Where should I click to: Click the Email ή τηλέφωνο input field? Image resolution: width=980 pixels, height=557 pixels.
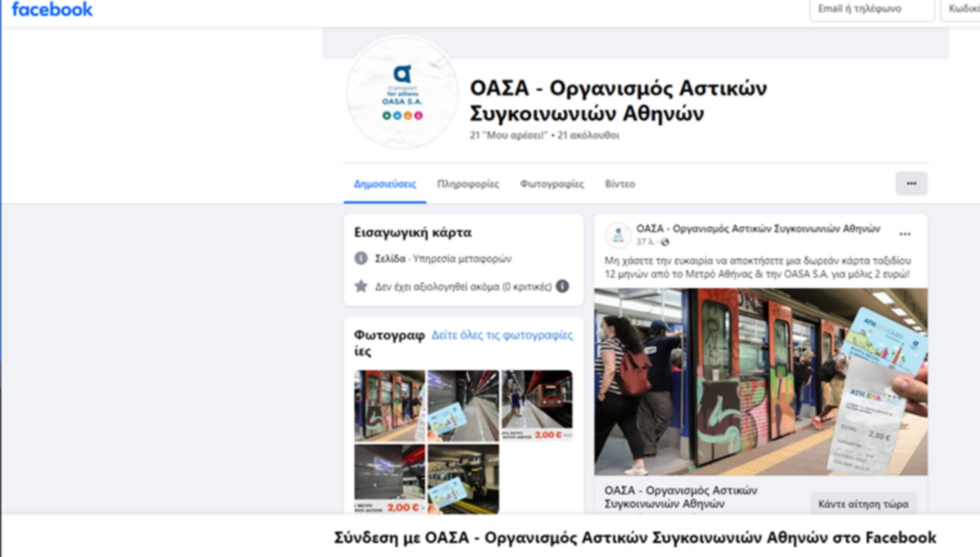point(871,10)
